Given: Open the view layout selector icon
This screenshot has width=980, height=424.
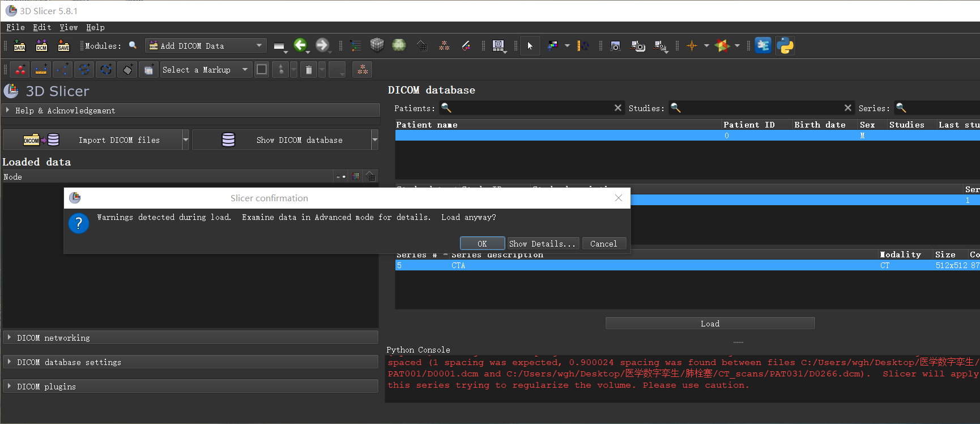Looking at the screenshot, I should [x=498, y=46].
